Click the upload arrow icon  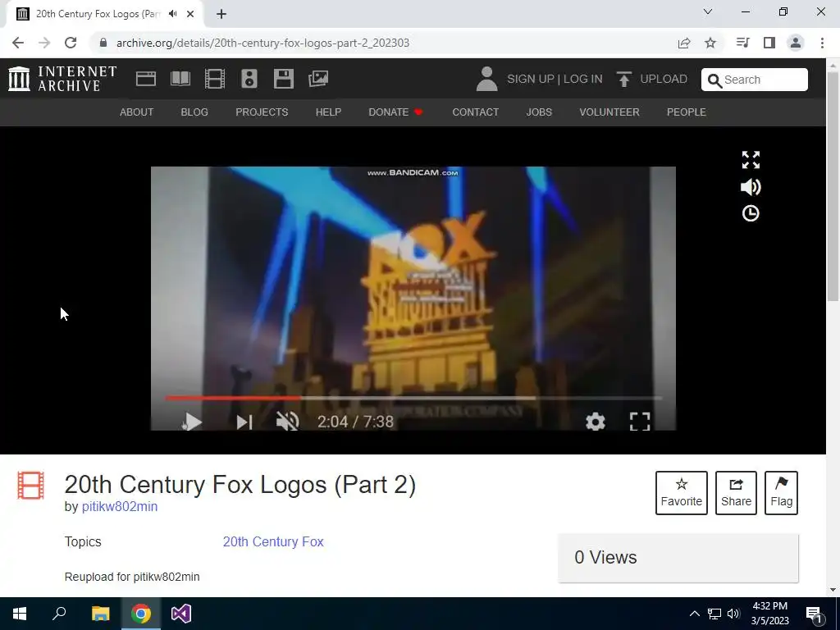[x=623, y=79]
